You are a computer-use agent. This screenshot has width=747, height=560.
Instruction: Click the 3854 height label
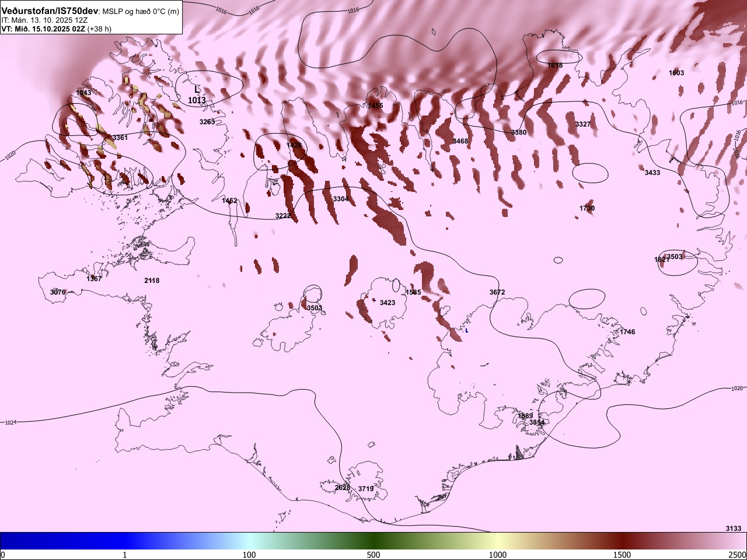[x=537, y=422]
